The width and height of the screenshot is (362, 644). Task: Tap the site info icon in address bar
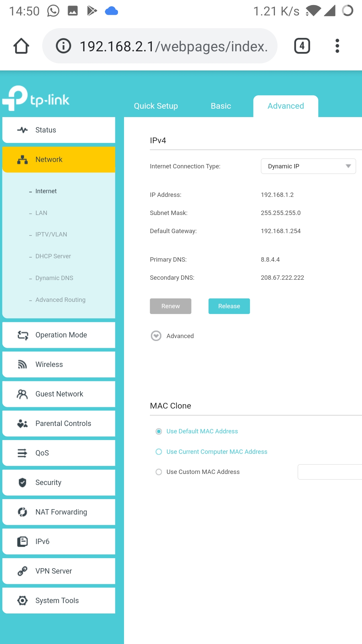coord(63,46)
